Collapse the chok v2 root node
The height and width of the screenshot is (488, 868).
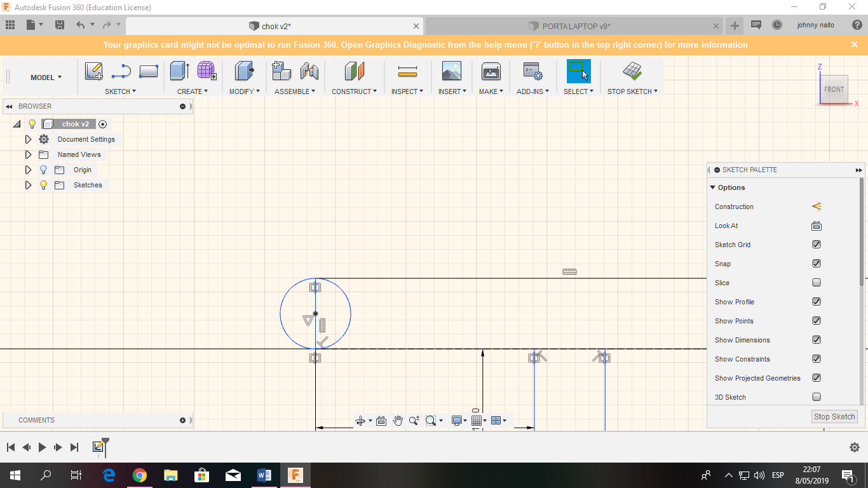pos(17,124)
